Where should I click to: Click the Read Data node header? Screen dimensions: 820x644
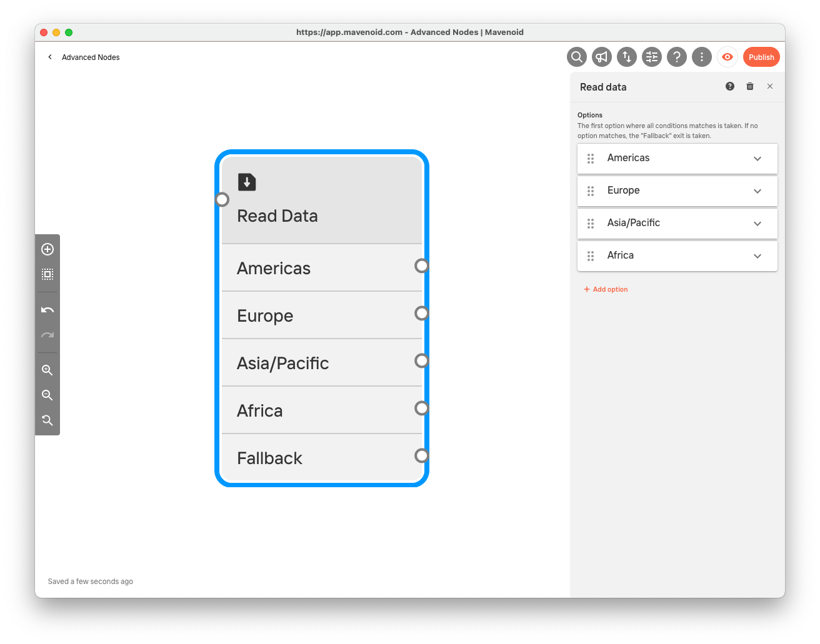pos(322,200)
